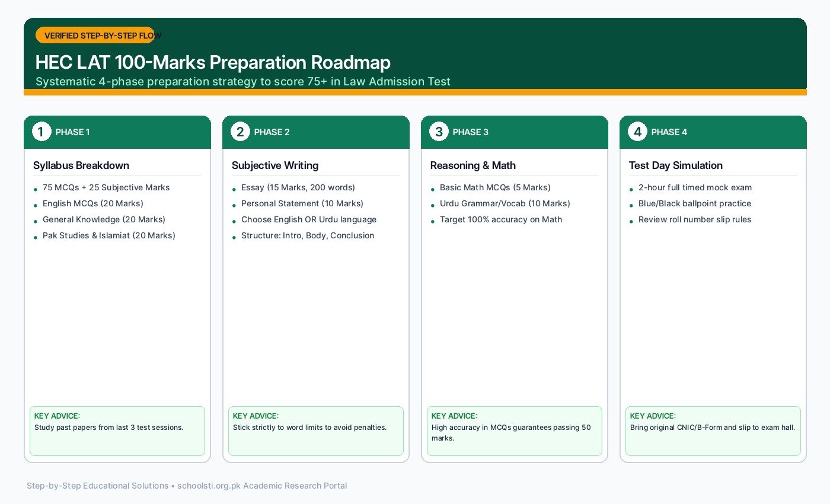
Task: Click 'Review roll number slip rules' bullet
Action: coord(695,219)
